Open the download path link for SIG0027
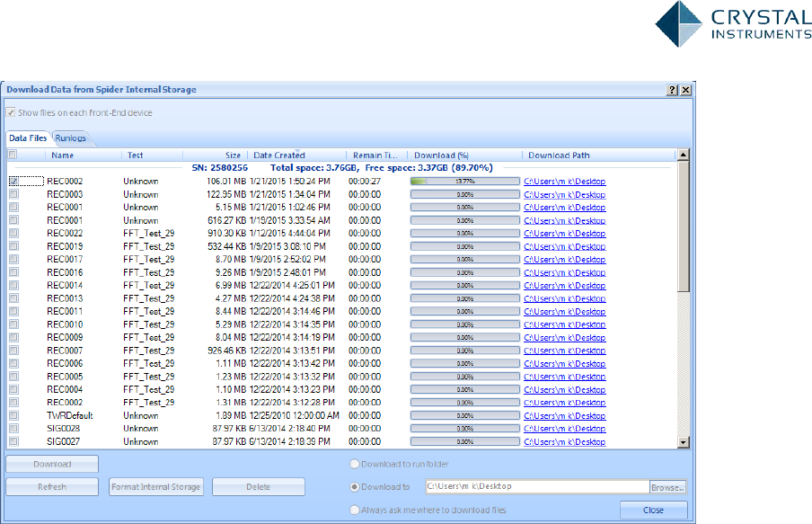The image size is (812, 524). click(564, 441)
